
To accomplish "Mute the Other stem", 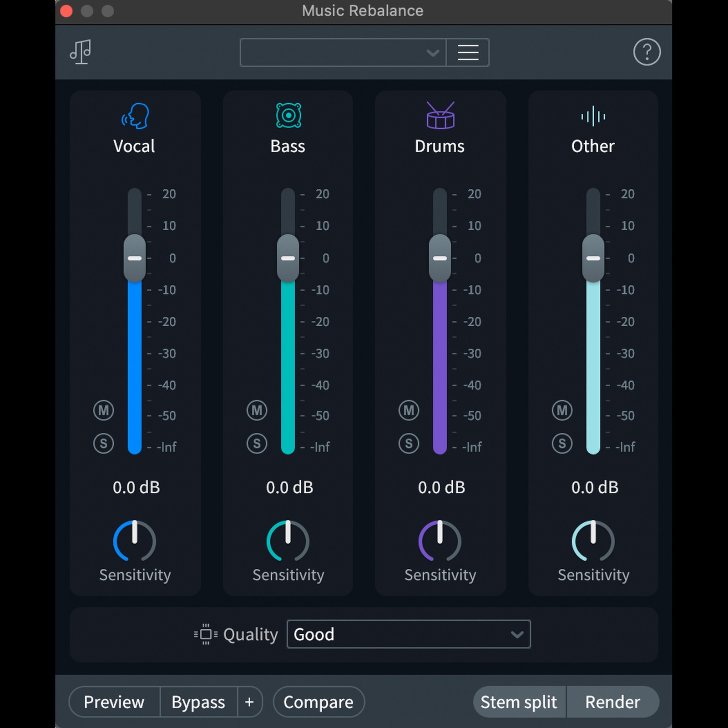I will [562, 410].
